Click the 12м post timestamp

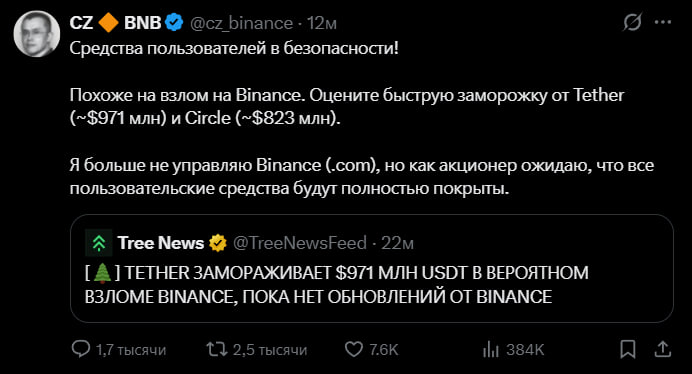(x=322, y=23)
